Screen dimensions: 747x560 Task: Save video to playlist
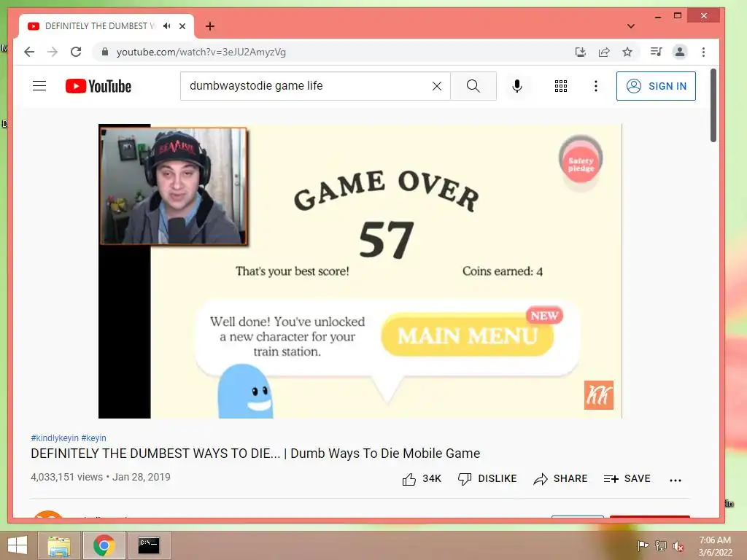(x=627, y=478)
